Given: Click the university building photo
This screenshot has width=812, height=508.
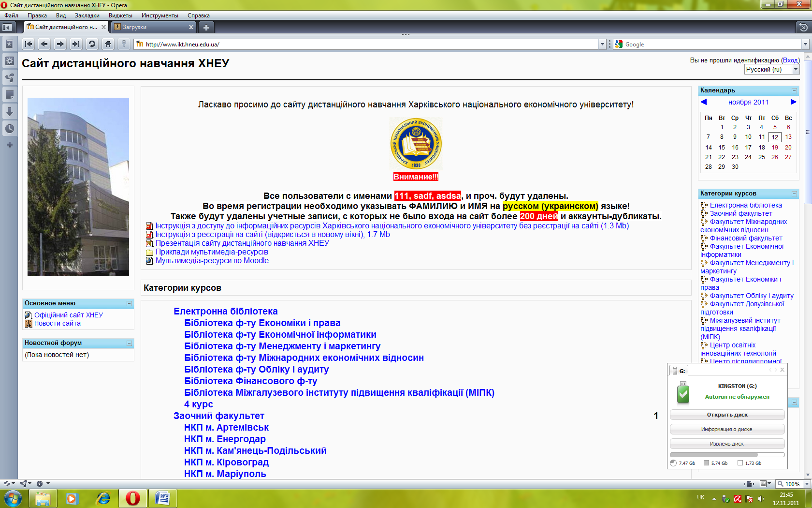Looking at the screenshot, I should [78, 187].
